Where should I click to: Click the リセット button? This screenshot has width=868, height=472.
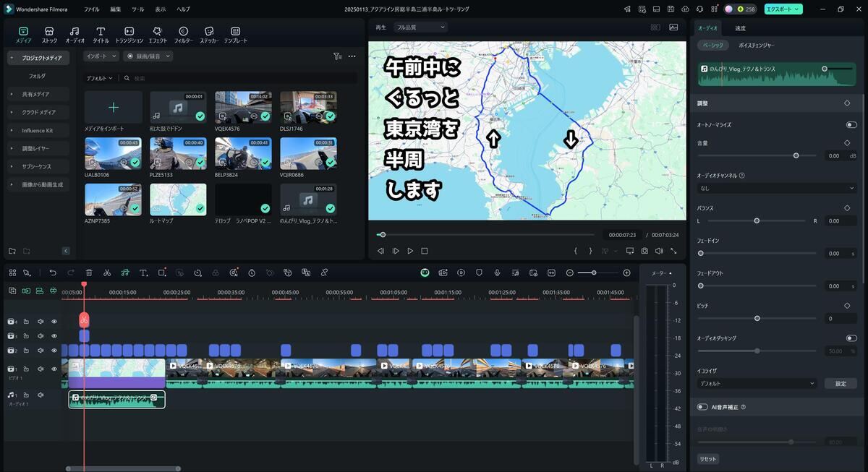tap(708, 459)
